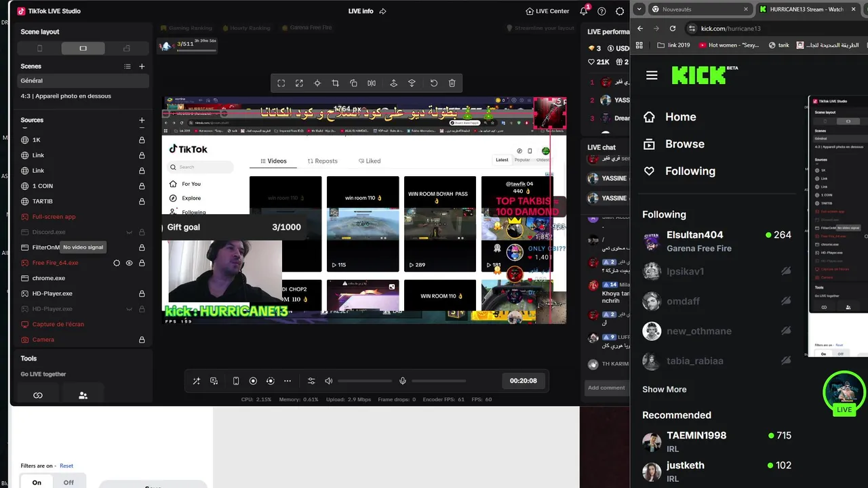Center the selected source with the center icon
Screen dimensions: 868x488
(317, 83)
